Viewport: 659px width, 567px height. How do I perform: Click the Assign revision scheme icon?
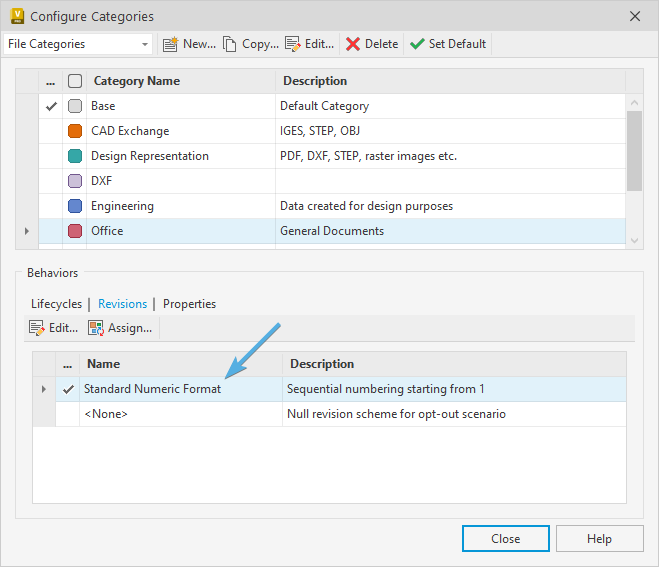(96, 328)
